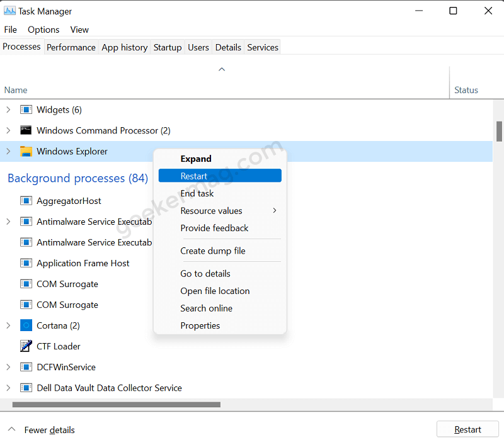Click the CTF Loader pen icon
Image resolution: width=504 pixels, height=445 pixels.
[x=26, y=346]
